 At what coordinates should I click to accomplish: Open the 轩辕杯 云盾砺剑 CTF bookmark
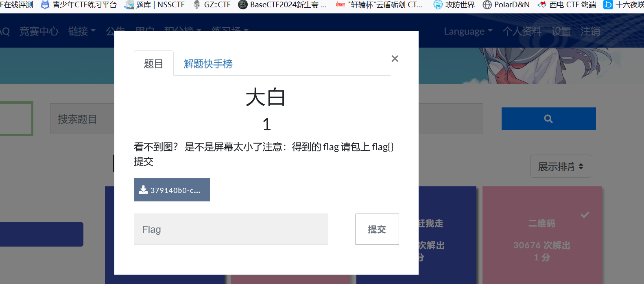380,5
